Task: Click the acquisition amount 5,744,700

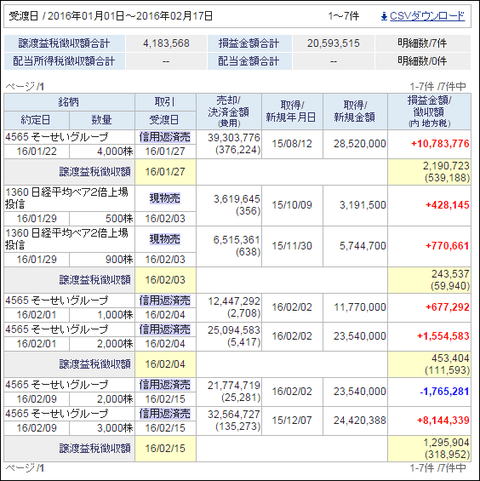Action: pos(363,246)
